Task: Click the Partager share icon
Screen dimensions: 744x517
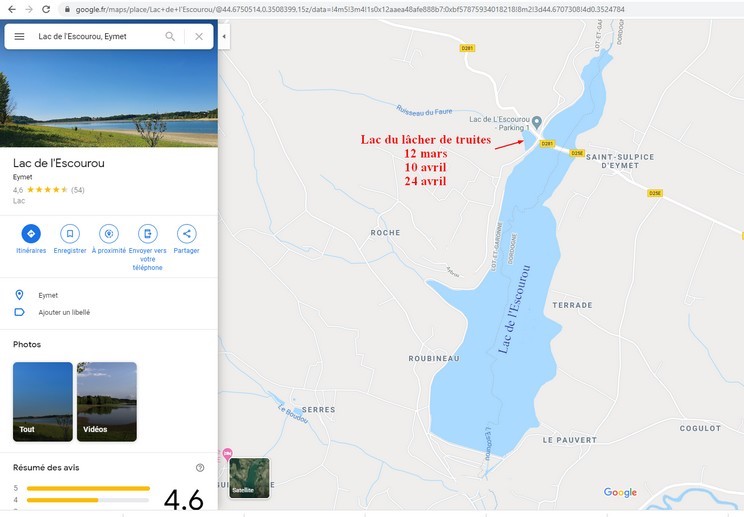Action: (186, 233)
